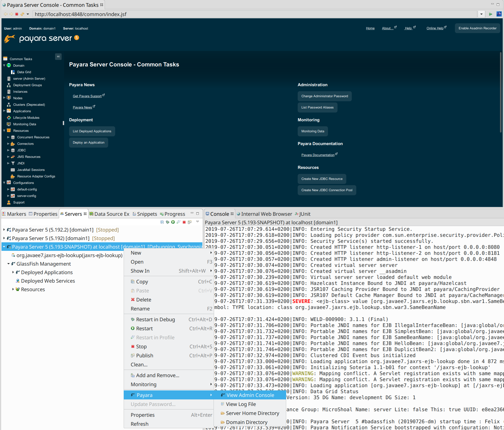The width and height of the screenshot is (504, 430).
Task: Click the URL address field
Action: 255,14
